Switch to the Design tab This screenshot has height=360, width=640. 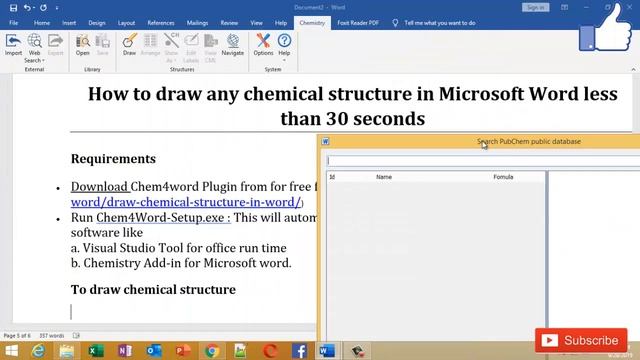(97, 23)
